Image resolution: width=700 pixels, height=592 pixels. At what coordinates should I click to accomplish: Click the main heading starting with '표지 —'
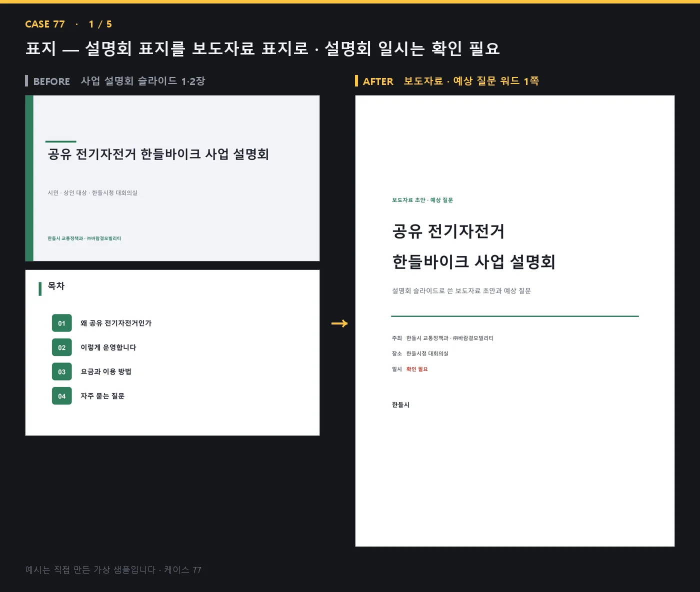[262, 48]
